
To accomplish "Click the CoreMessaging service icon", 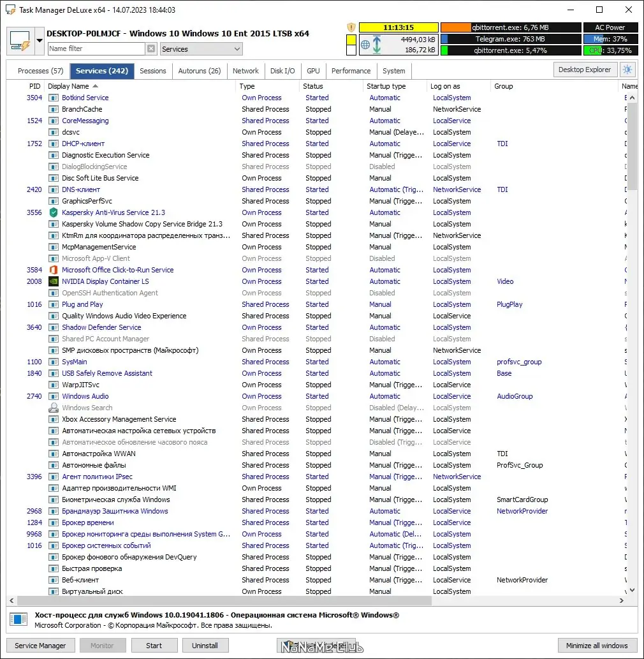I will point(54,121).
